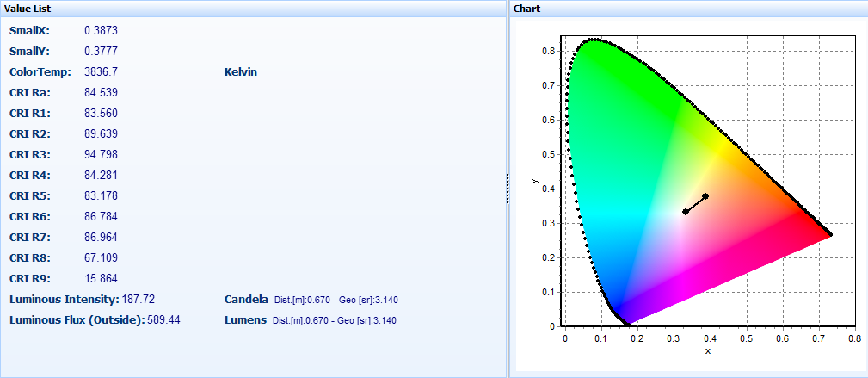Viewport: 868px width, 378px height.
Task: Click the Candela unit label
Action: [246, 299]
